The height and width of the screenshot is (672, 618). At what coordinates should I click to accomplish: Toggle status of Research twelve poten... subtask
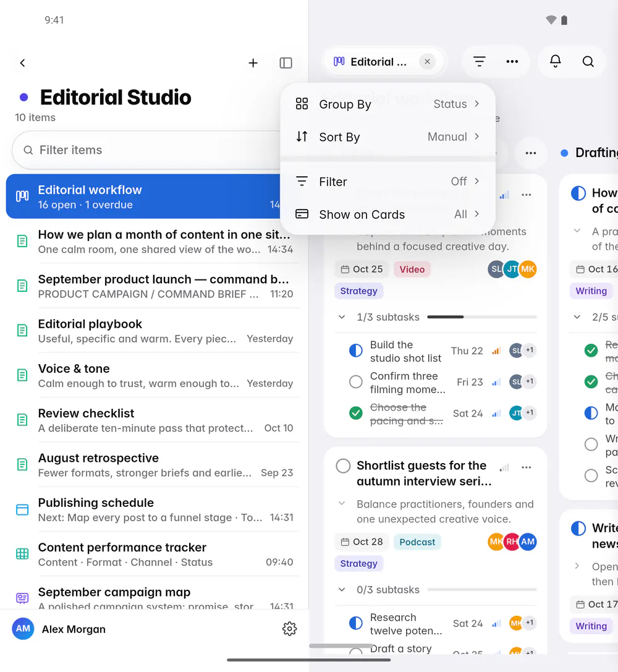pos(356,623)
